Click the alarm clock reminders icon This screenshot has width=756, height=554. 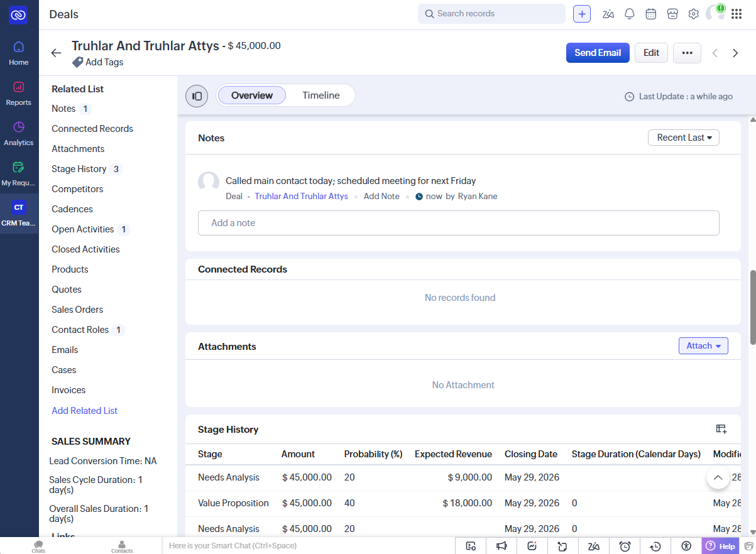(x=625, y=546)
